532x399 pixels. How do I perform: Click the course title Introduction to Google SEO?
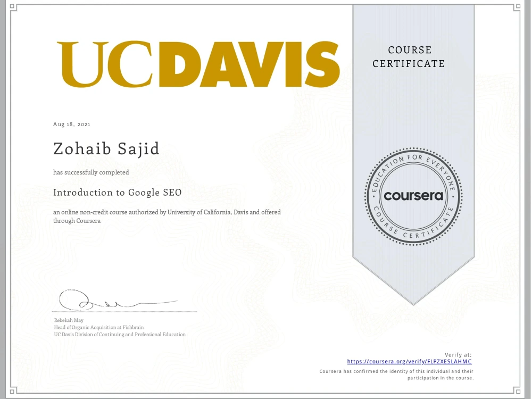tap(118, 193)
